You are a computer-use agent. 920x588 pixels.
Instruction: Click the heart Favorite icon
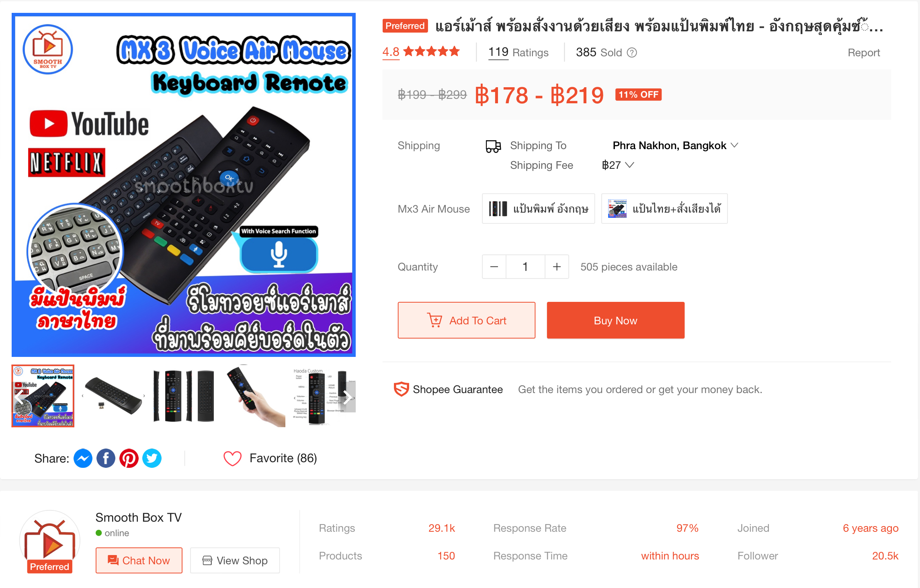pyautogui.click(x=232, y=458)
